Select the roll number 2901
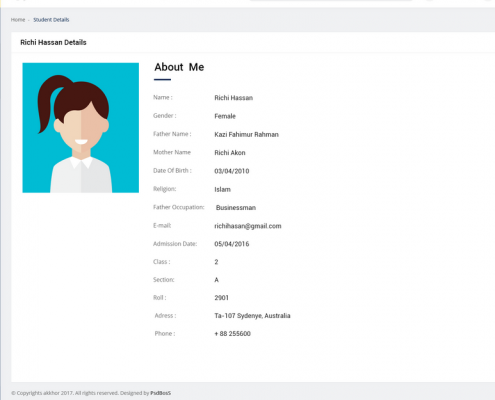This screenshot has height=400, width=495. (221, 298)
